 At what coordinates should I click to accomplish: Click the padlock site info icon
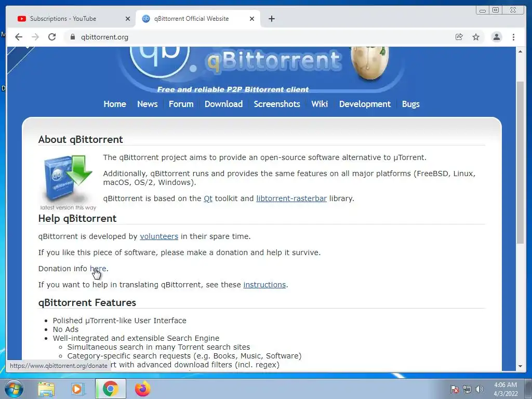coord(72,37)
